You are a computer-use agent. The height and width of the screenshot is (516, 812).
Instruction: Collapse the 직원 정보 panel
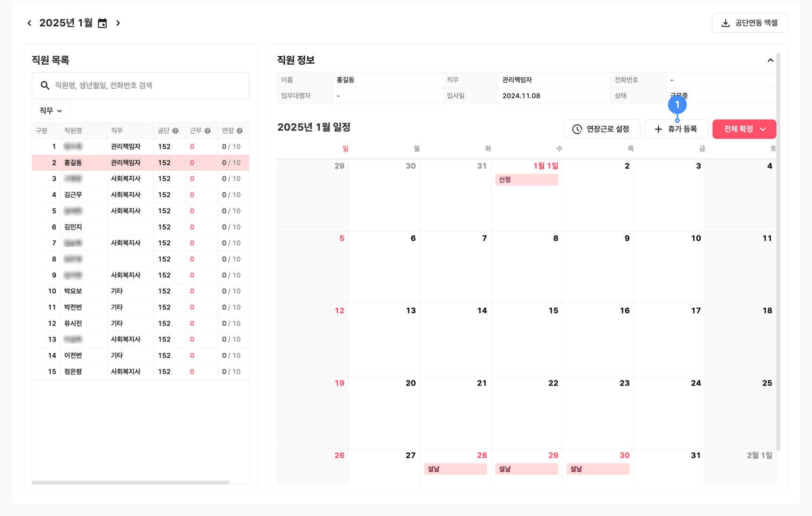(x=770, y=60)
